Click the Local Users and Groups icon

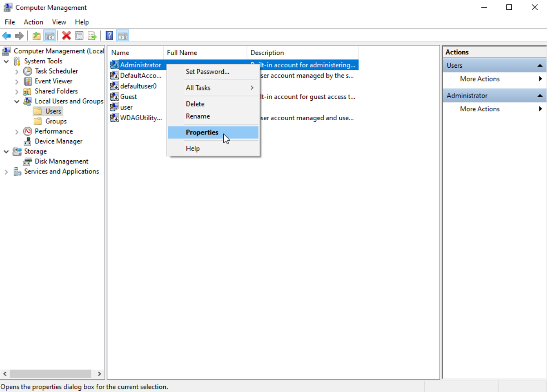[28, 101]
